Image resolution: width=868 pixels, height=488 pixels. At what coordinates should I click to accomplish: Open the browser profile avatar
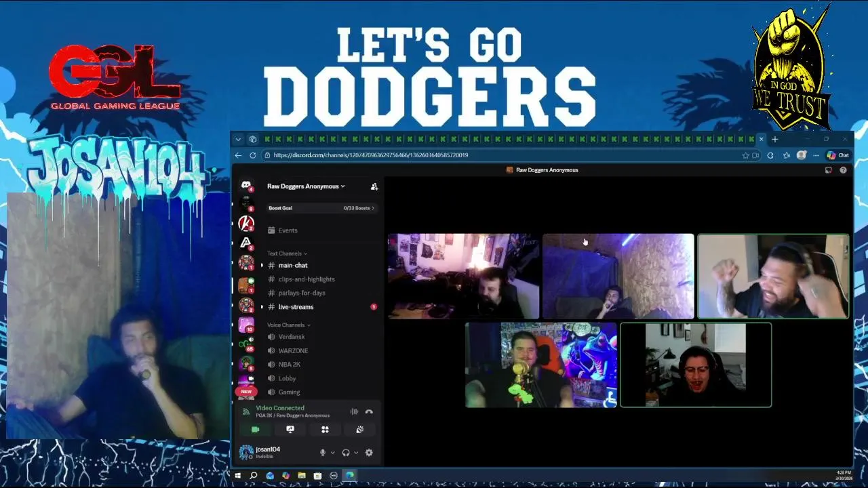[802, 155]
